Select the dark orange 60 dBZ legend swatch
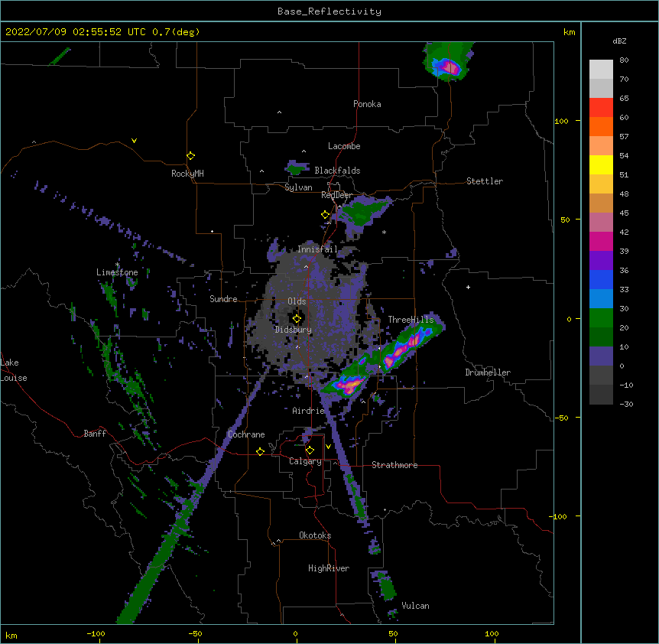This screenshot has width=659, height=644. [601, 126]
